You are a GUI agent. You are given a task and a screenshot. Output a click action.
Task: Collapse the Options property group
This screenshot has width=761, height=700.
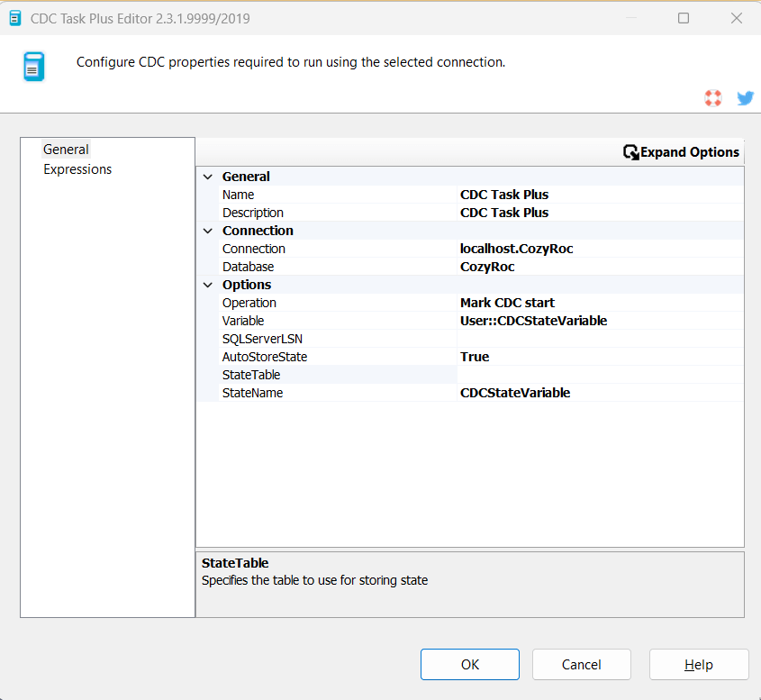(208, 285)
